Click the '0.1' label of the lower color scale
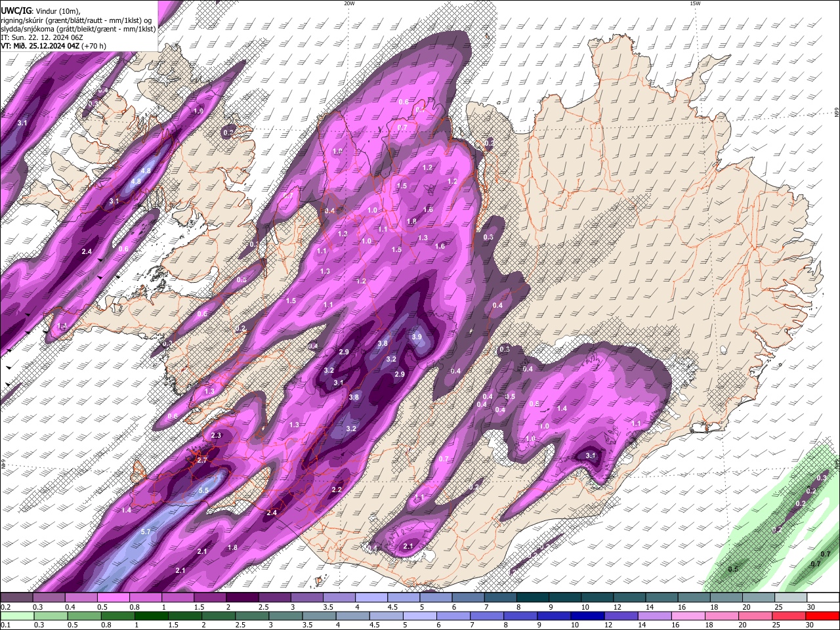Image resolution: width=840 pixels, height=630 pixels. click(x=5, y=625)
